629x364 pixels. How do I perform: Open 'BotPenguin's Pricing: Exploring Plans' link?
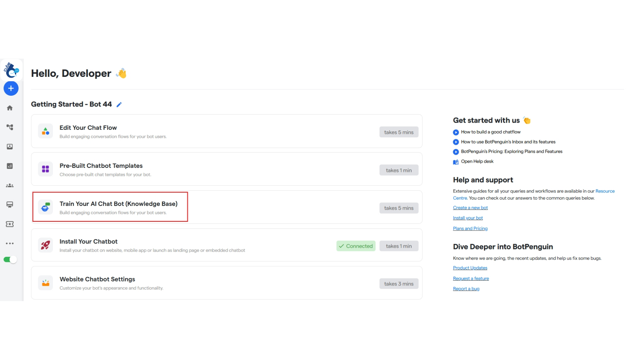511,151
